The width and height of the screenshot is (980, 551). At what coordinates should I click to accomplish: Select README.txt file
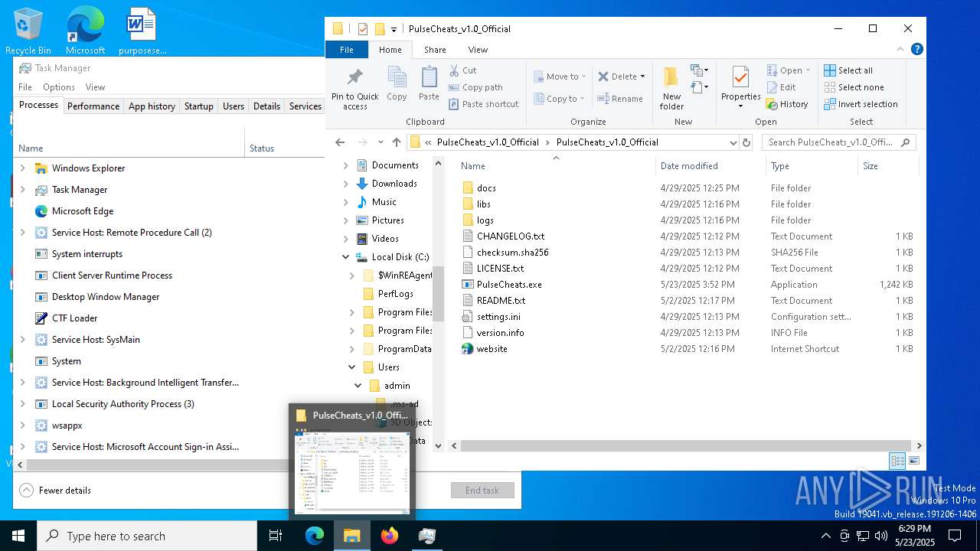(501, 300)
